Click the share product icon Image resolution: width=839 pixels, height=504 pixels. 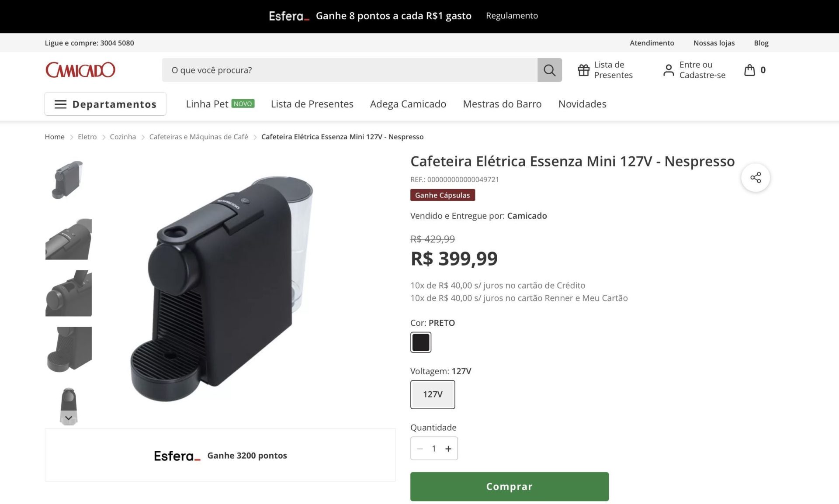(756, 177)
